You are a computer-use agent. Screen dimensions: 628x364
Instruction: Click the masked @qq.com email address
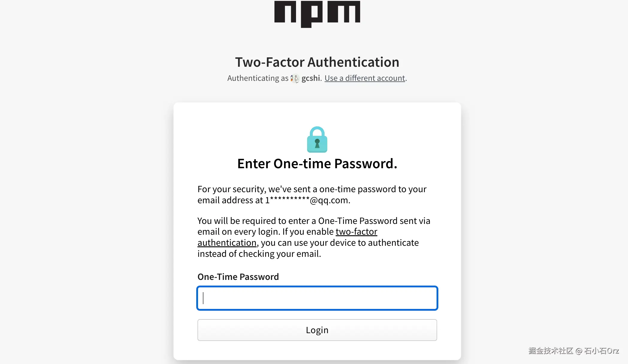point(307,200)
